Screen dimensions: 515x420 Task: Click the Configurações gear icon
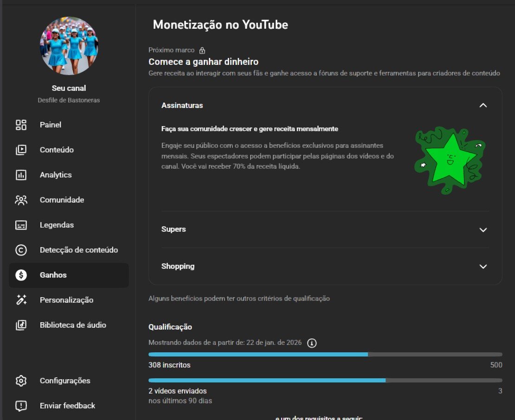pyautogui.click(x=21, y=381)
